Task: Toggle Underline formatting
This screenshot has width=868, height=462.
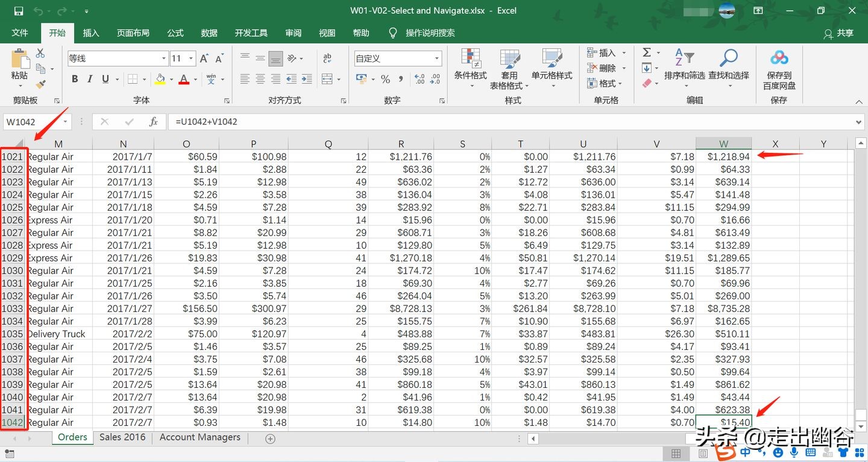Action: pos(105,79)
